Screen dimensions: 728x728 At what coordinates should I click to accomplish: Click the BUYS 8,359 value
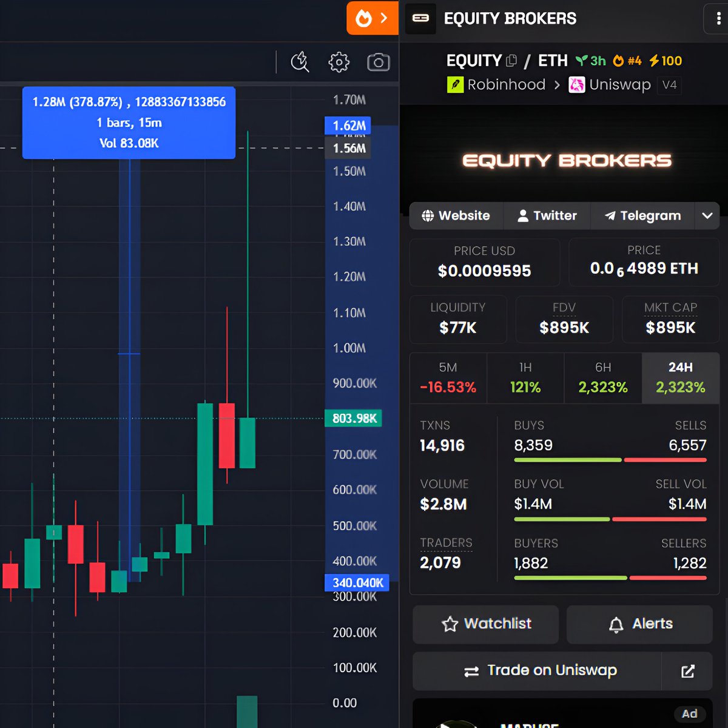[533, 445]
